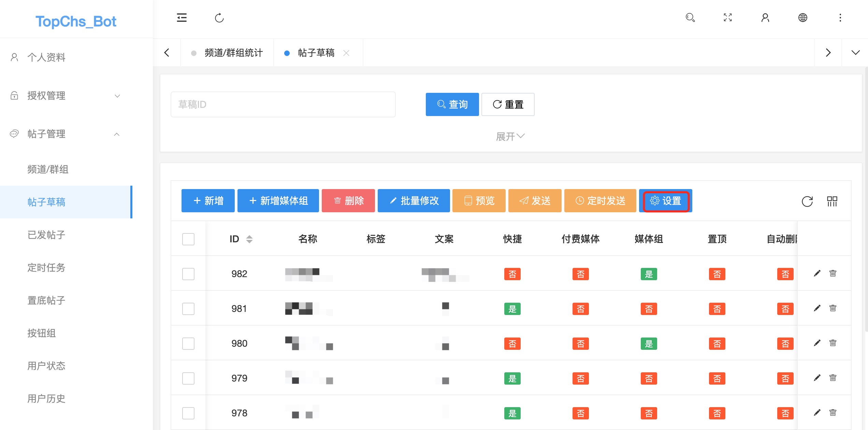Collapse the sidebar menu icon
This screenshot has width=868, height=430.
pos(182,18)
